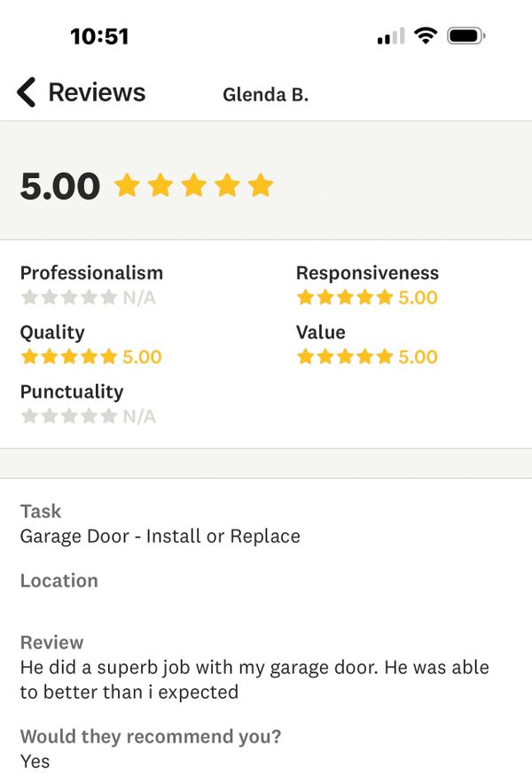Tap the cellular signal bars icon
Image resolution: width=532 pixels, height=783 pixels.
pyautogui.click(x=391, y=36)
